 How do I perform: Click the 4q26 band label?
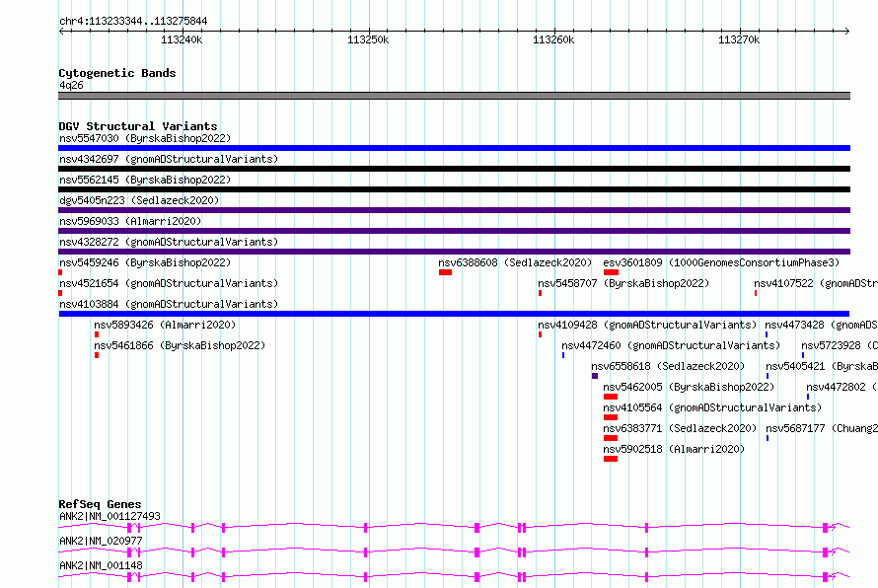tap(71, 85)
